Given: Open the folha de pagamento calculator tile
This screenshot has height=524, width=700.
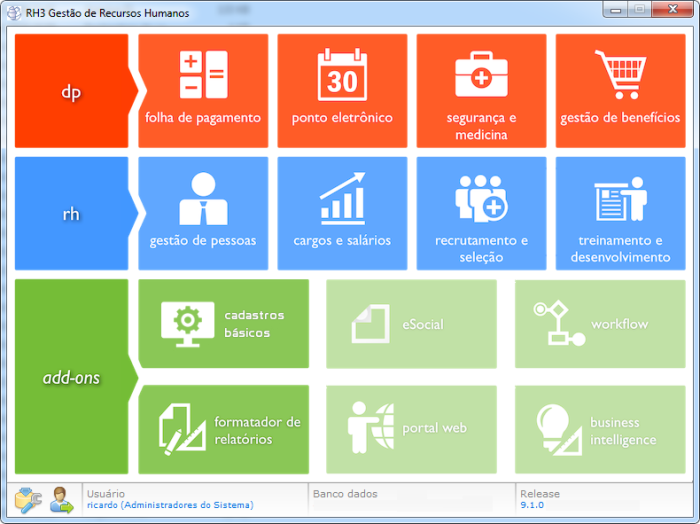Looking at the screenshot, I should (203, 91).
